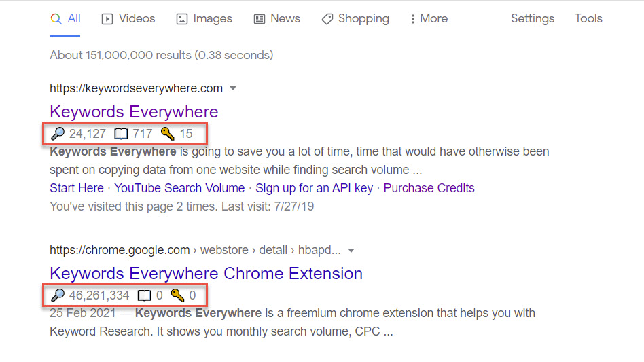This screenshot has height=362, width=644.
Task: Select the All results tab
Action: [66, 19]
